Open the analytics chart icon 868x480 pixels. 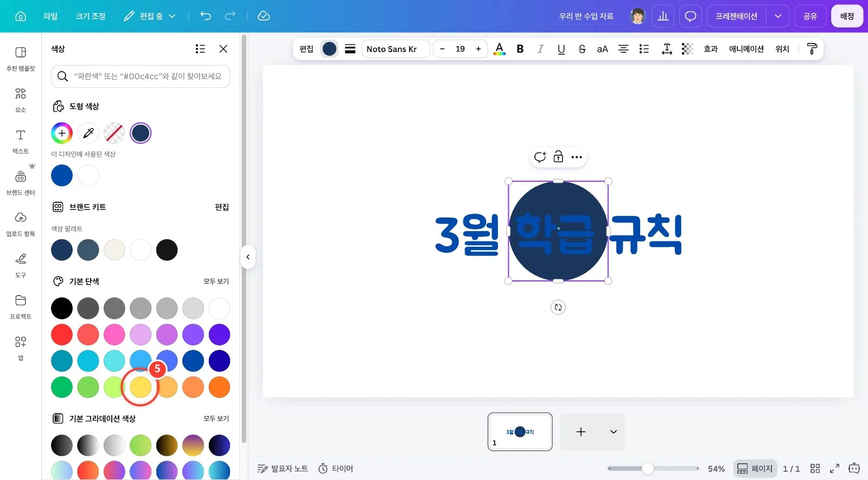click(663, 16)
